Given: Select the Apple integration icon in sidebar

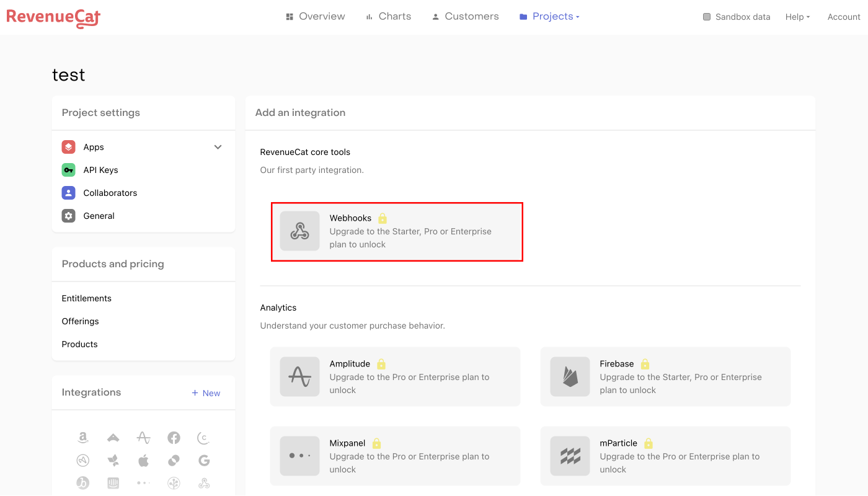Looking at the screenshot, I should (144, 460).
